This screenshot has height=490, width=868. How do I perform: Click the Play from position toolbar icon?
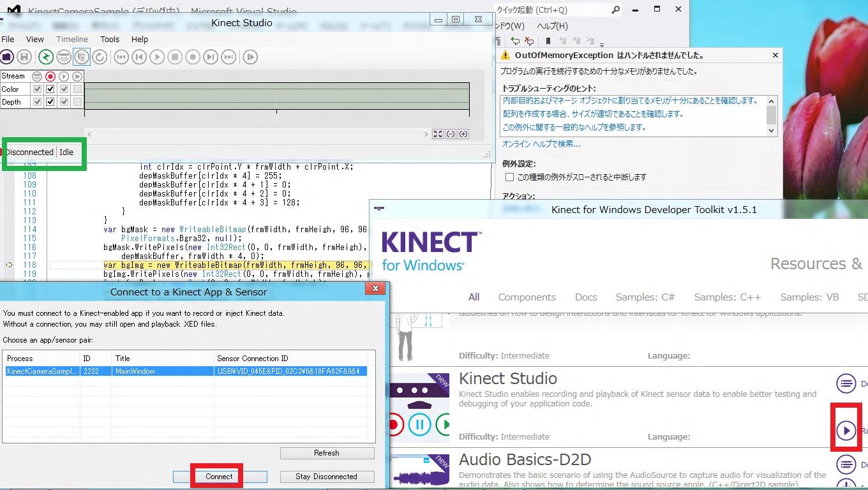coord(250,57)
